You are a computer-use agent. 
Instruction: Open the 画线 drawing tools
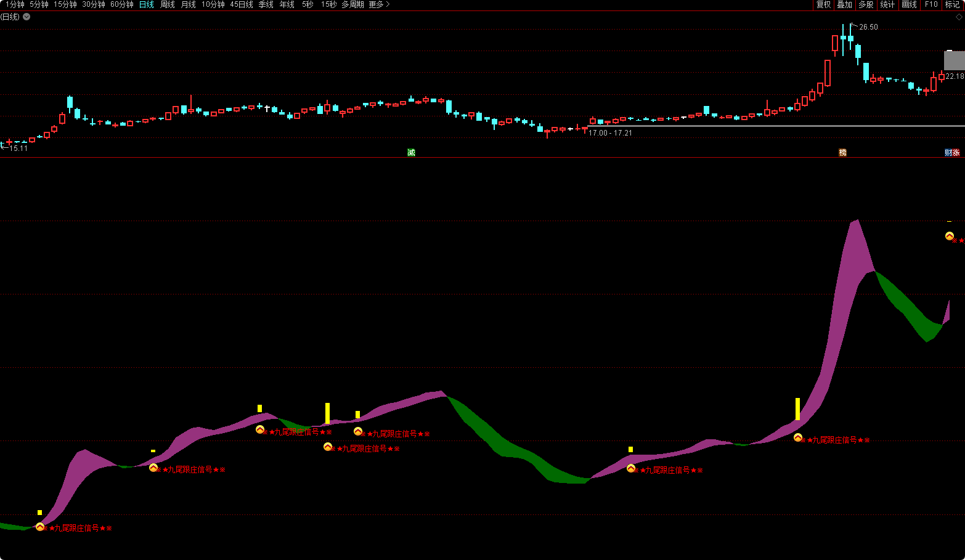pyautogui.click(x=909, y=5)
